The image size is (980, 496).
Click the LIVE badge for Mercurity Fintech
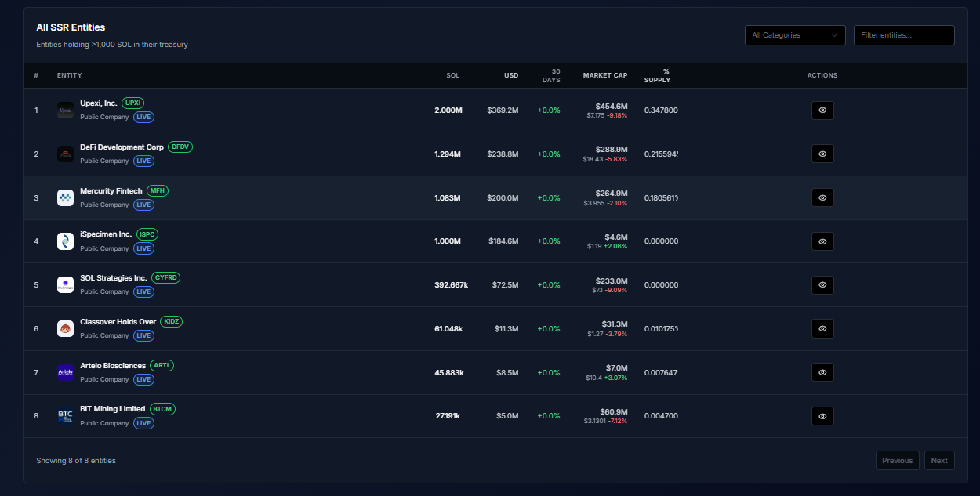click(143, 205)
